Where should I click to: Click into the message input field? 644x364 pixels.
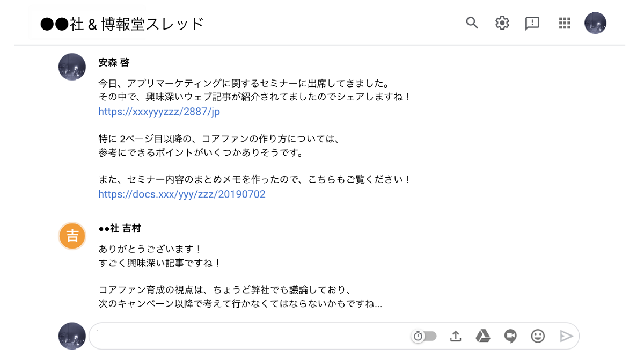[247, 336]
